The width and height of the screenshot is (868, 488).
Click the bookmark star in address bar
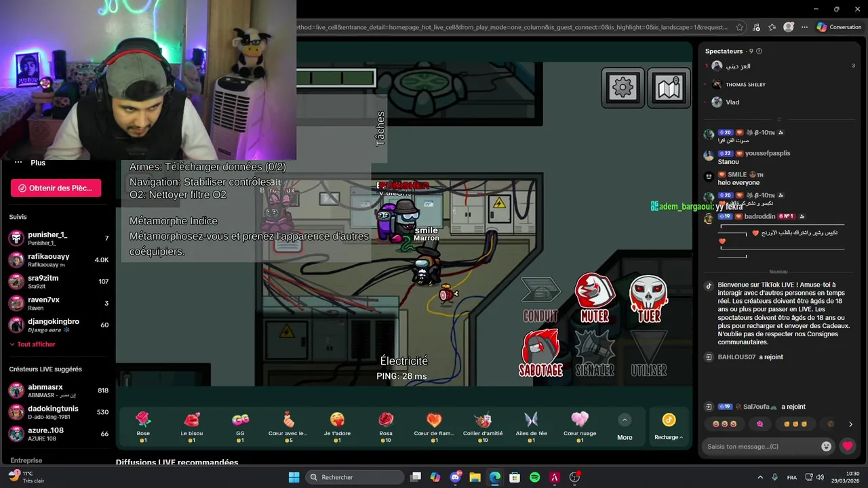click(x=739, y=27)
